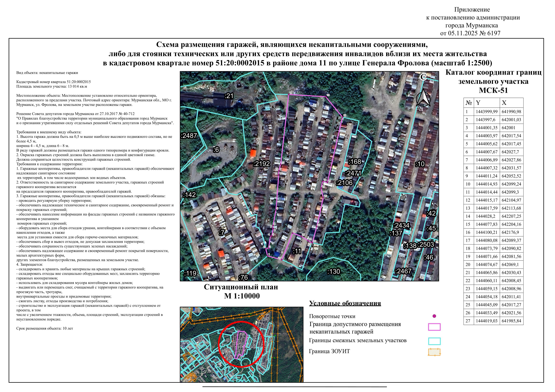
Task: Click row 14 in the coordinate table
Action: [493, 216]
